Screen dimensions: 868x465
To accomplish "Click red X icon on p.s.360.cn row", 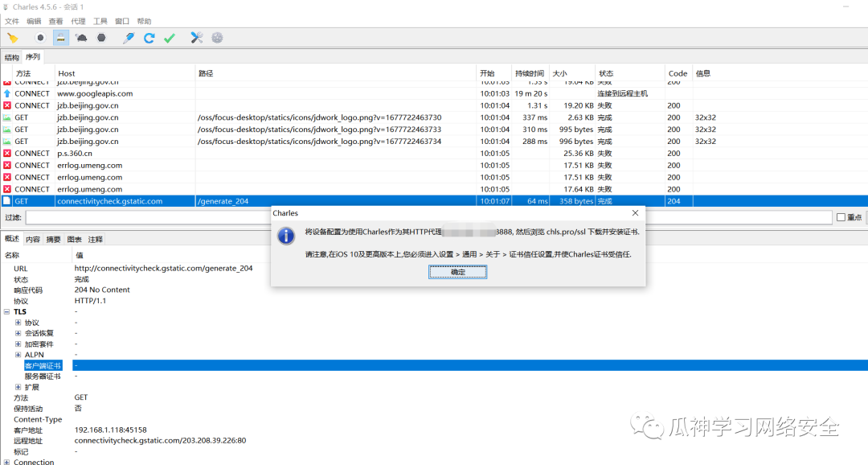I will pos(7,154).
